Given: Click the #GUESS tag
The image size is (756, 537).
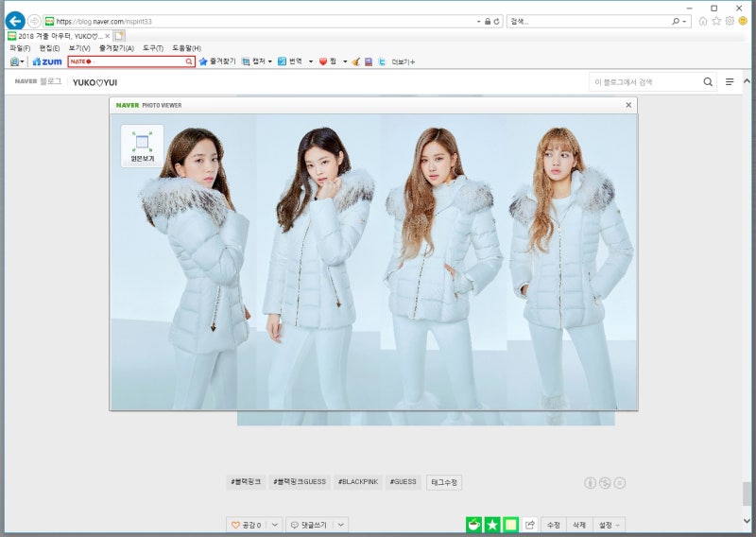Looking at the screenshot, I should [x=404, y=481].
